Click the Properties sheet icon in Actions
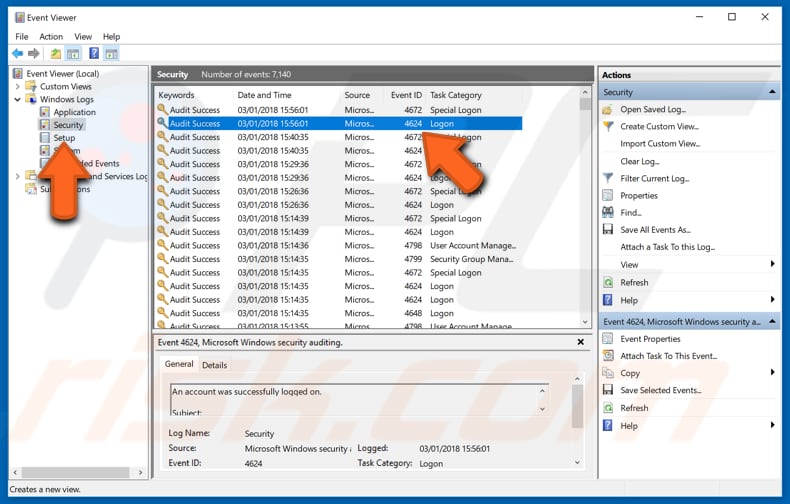This screenshot has height=504, width=790. 608,196
